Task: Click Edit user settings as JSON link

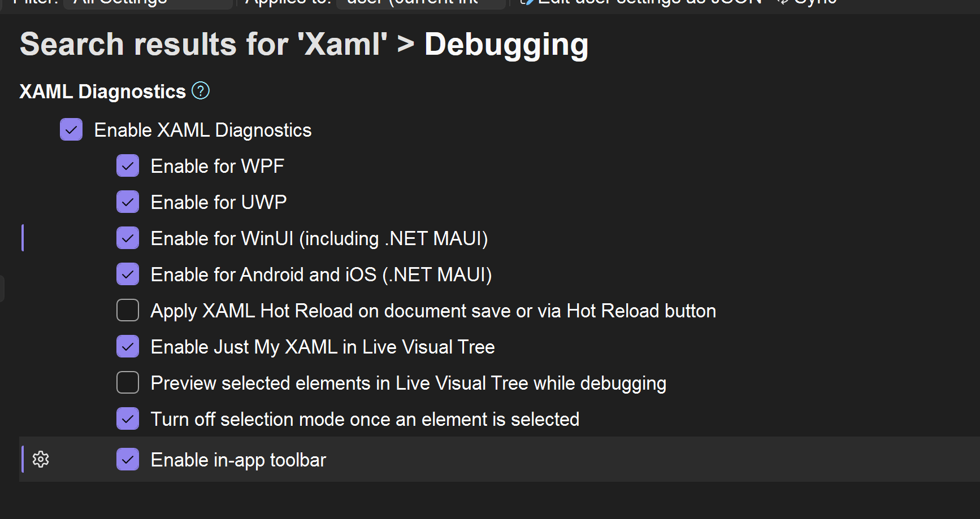Action: (x=649, y=2)
